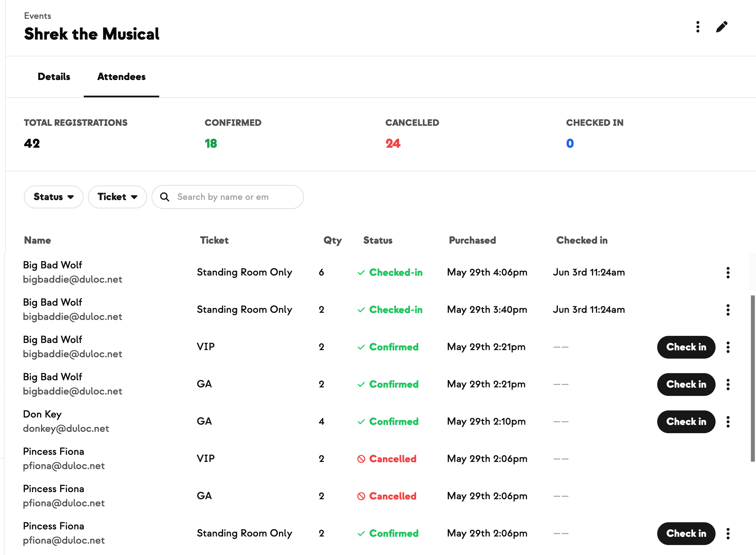Click May 29th 2:10pm purchase date

(x=487, y=422)
